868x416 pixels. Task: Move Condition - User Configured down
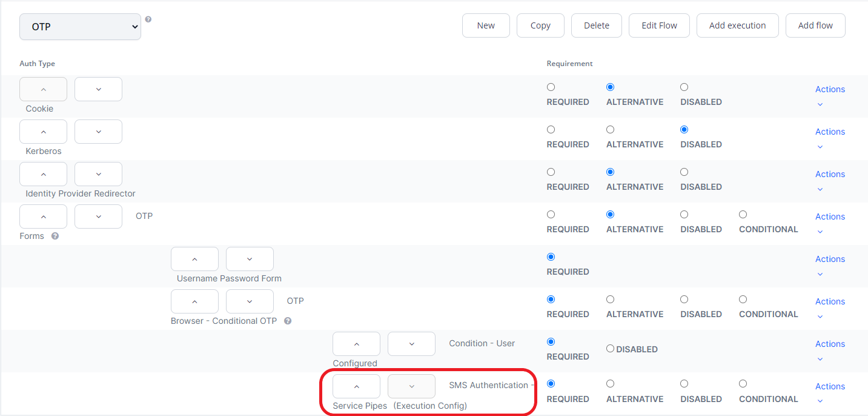point(411,344)
